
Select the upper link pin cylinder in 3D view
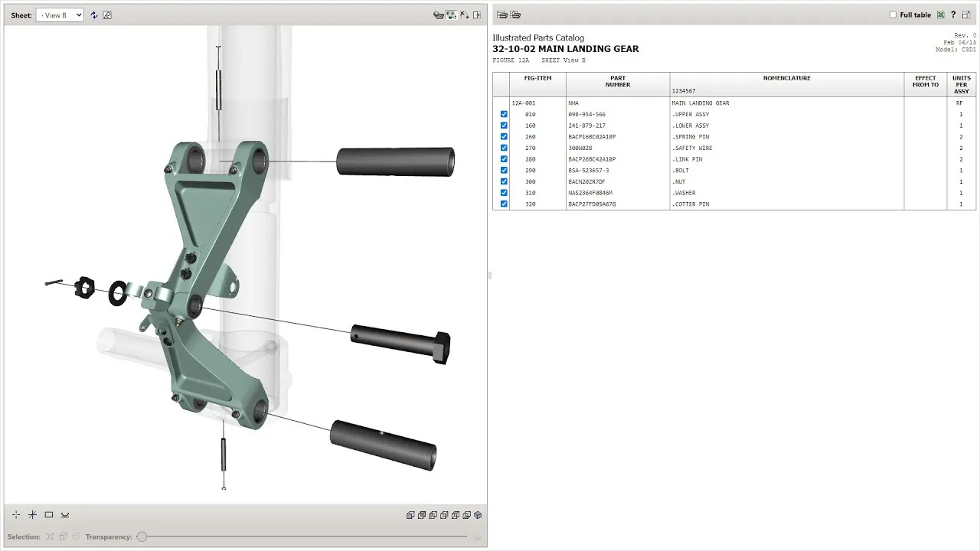tap(395, 161)
